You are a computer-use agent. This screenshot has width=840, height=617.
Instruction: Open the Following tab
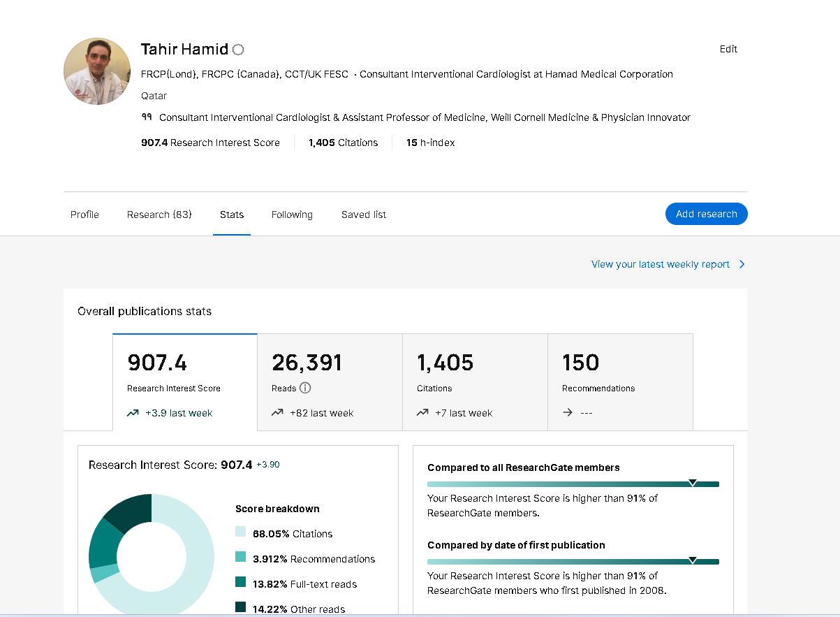tap(292, 215)
